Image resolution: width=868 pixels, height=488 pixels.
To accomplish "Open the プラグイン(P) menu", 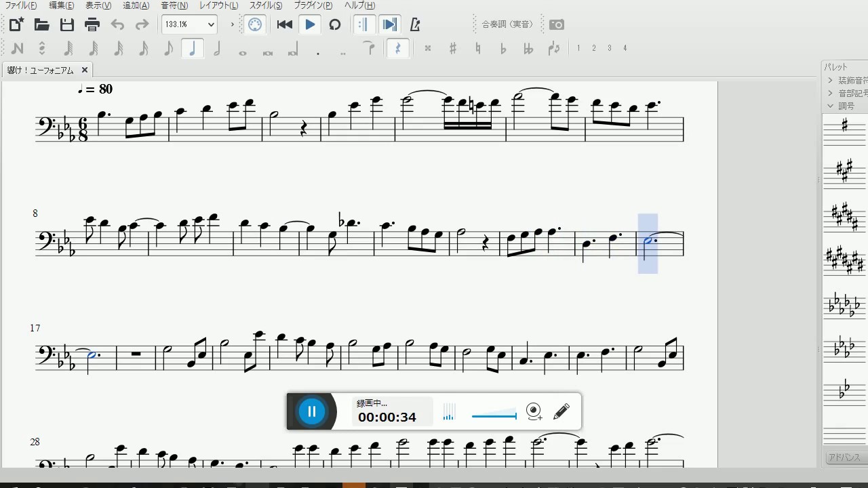I will click(313, 5).
